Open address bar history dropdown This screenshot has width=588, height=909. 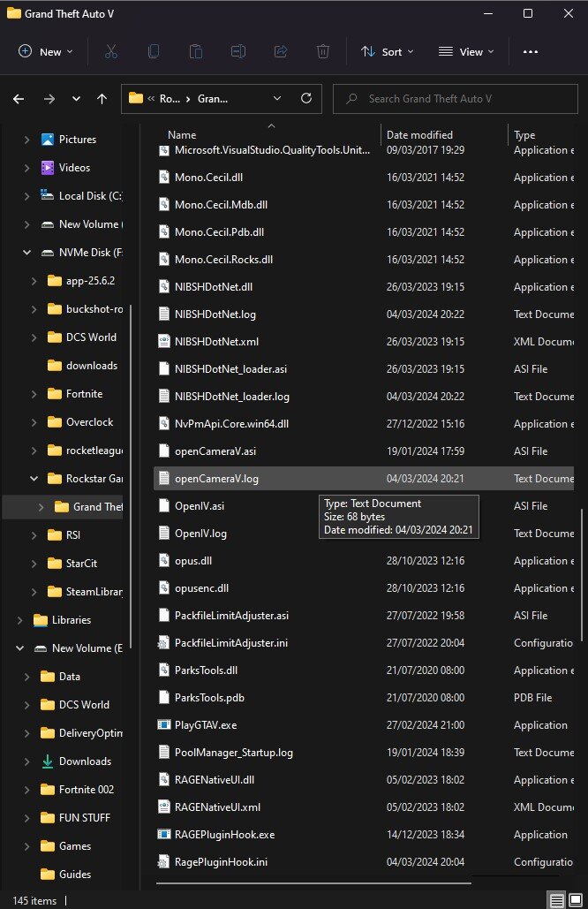click(277, 99)
